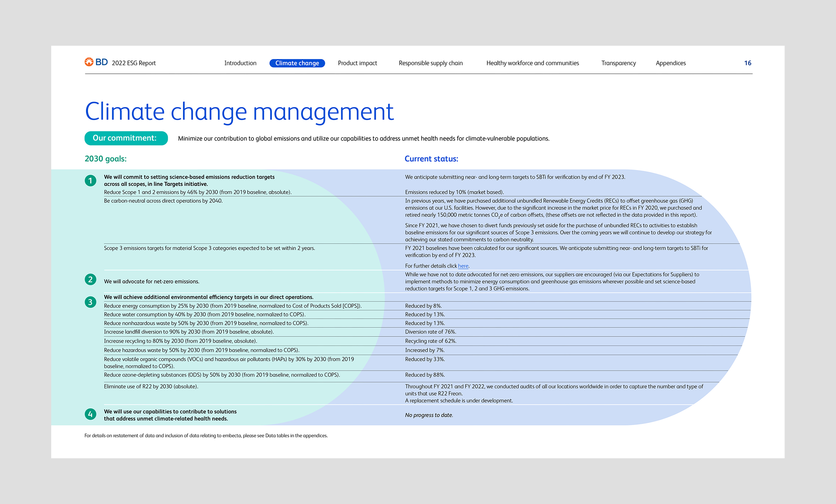
Task: Click the BD logo icon
Action: 89,62
